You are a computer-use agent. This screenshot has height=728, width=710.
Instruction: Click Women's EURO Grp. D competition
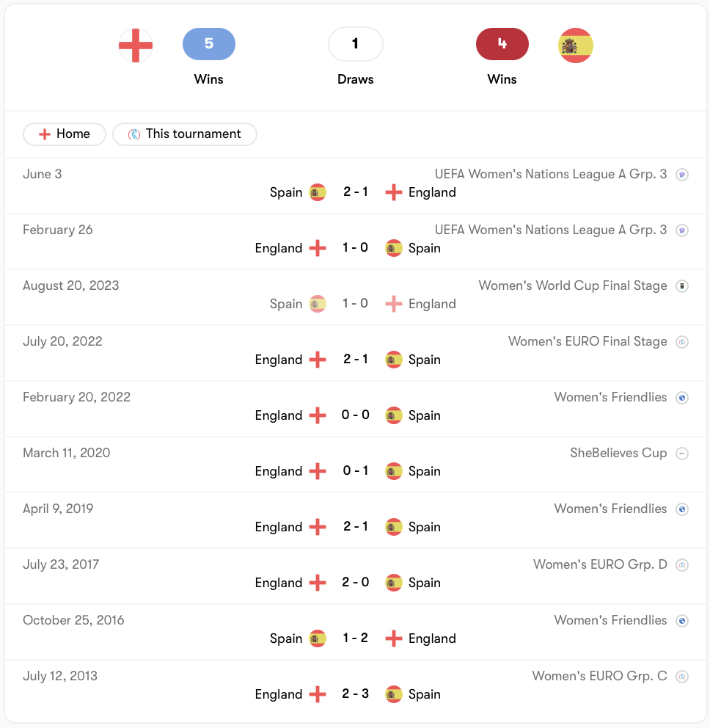point(600,564)
